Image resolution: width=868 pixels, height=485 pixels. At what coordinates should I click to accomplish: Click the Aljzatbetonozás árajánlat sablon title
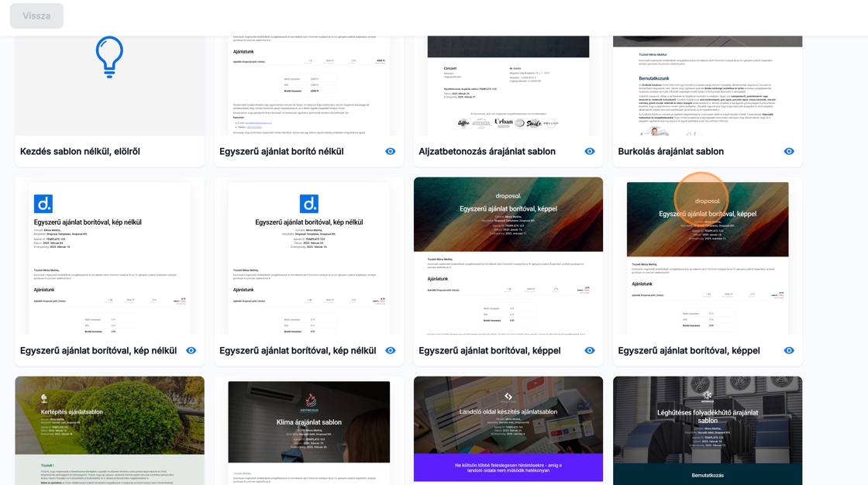click(x=487, y=151)
